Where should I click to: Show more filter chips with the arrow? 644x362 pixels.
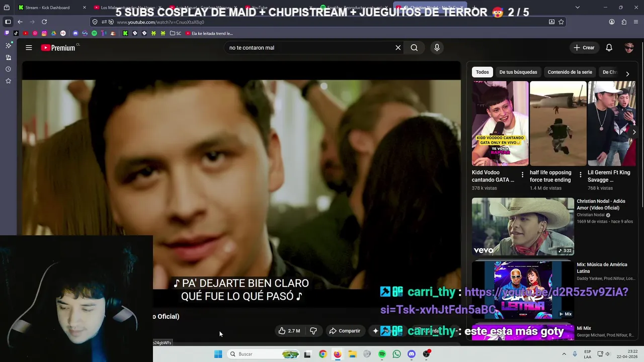point(627,73)
